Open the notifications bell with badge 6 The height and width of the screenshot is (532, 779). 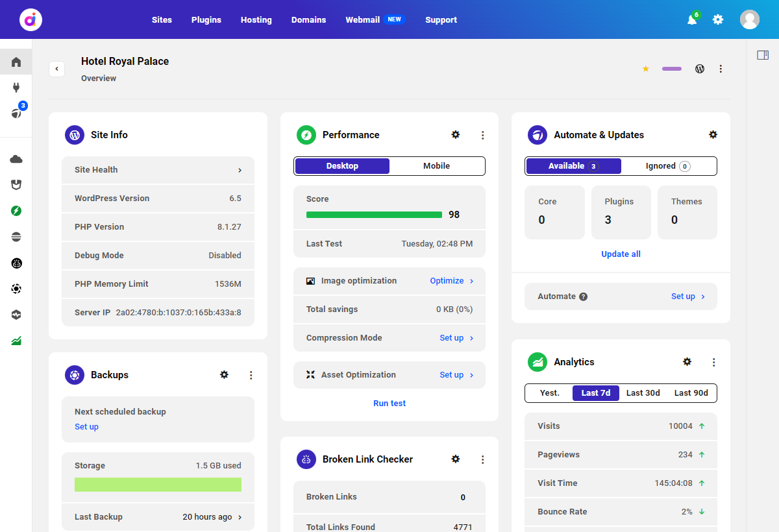click(x=691, y=19)
